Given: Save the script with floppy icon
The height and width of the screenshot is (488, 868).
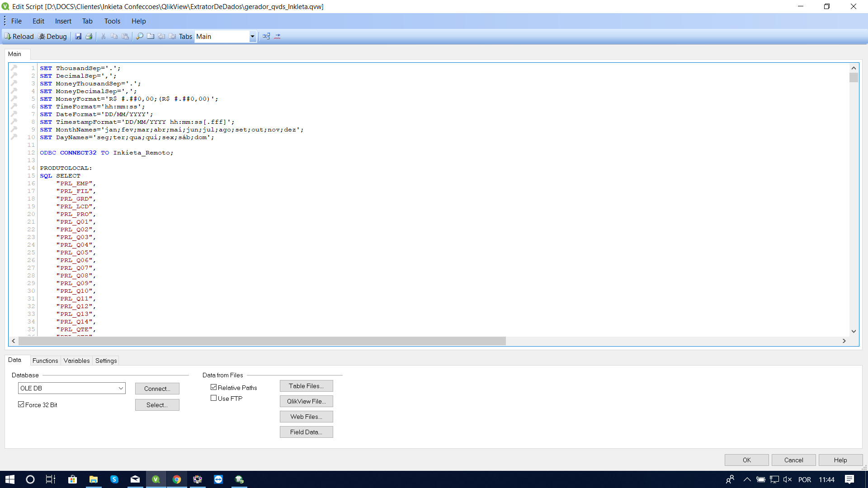Looking at the screenshot, I should click(x=78, y=37).
